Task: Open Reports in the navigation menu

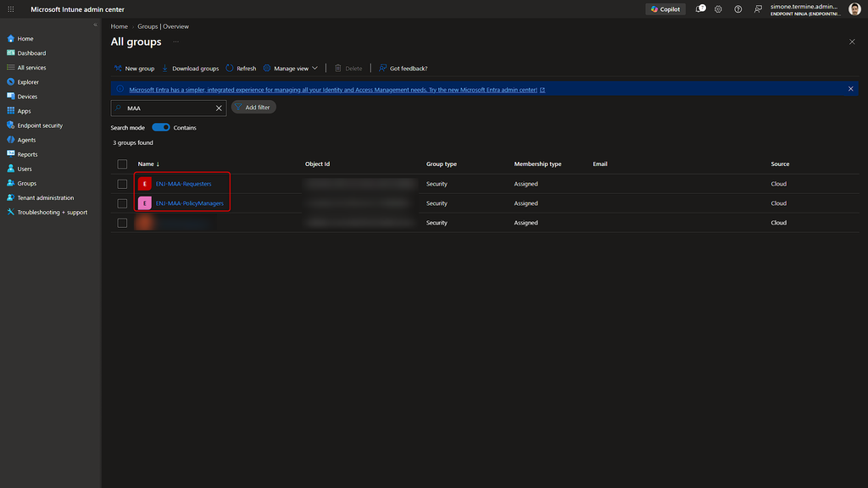Action: pos(27,154)
